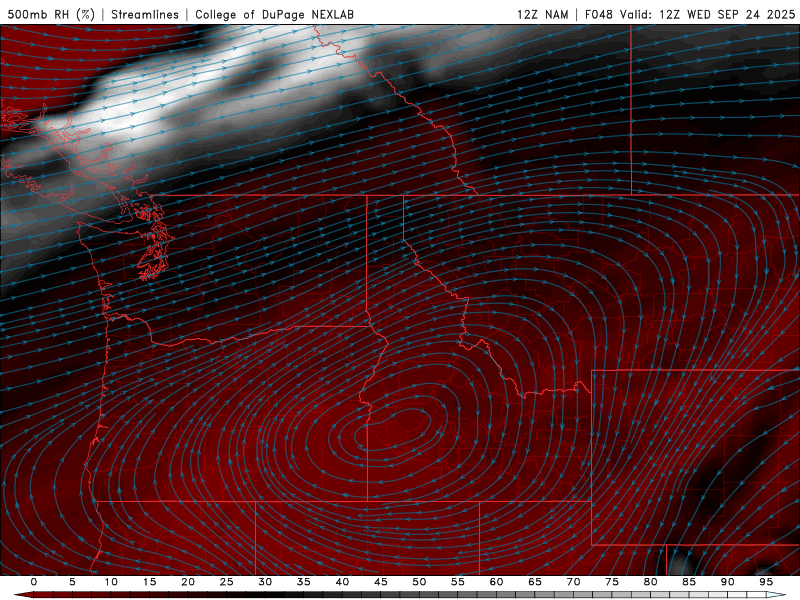Click the '5' color scale label
This screenshot has width=800, height=600.
tap(72, 582)
